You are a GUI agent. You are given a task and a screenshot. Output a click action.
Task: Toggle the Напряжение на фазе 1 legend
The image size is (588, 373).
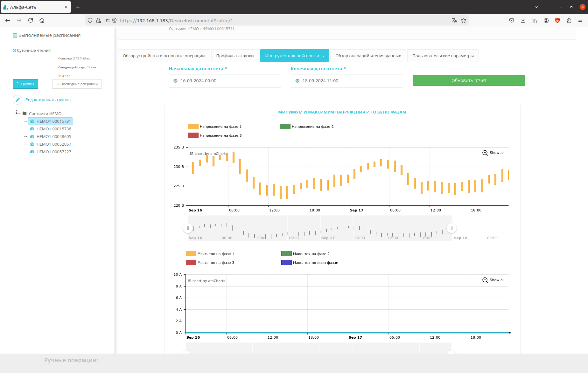click(x=215, y=127)
